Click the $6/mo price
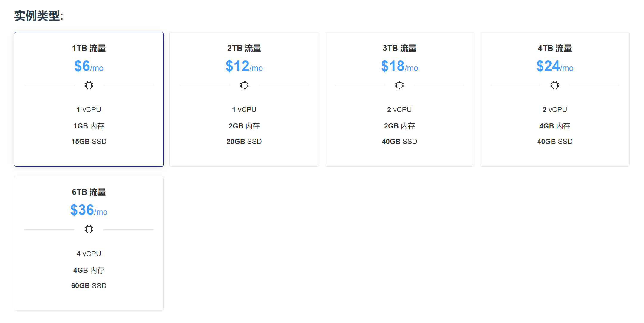644x323 pixels. (89, 66)
